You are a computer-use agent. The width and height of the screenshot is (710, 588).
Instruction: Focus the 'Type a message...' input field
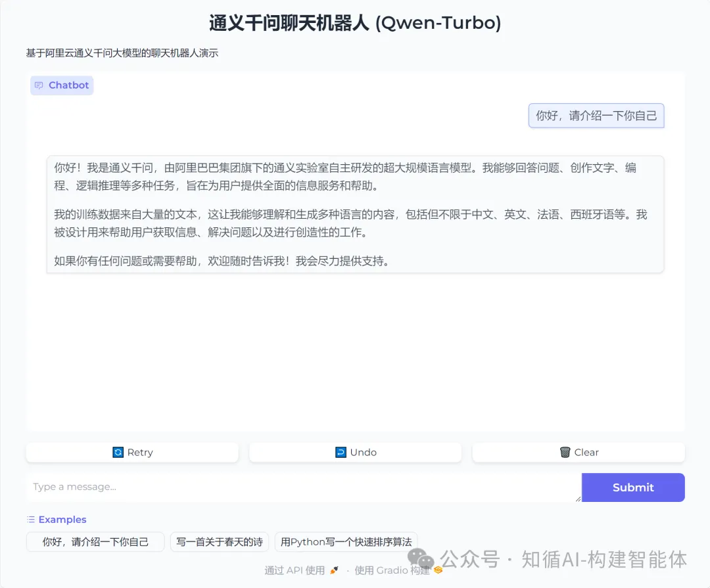(303, 487)
